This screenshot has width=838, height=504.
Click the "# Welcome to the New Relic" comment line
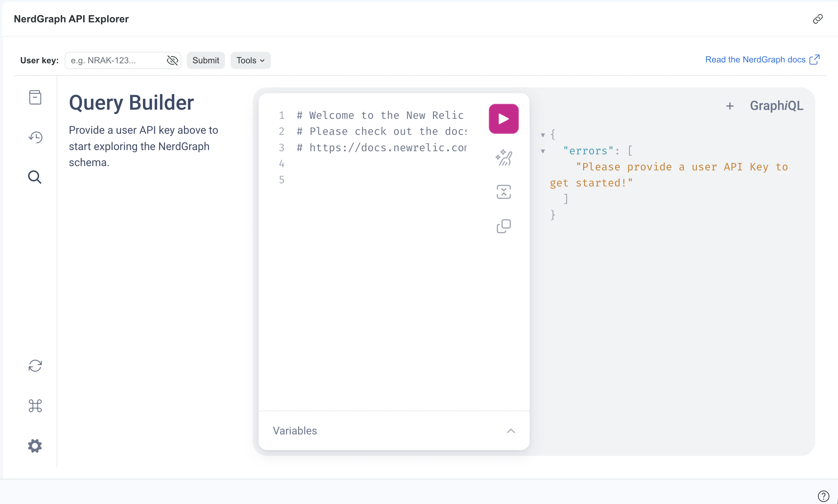[x=380, y=115]
